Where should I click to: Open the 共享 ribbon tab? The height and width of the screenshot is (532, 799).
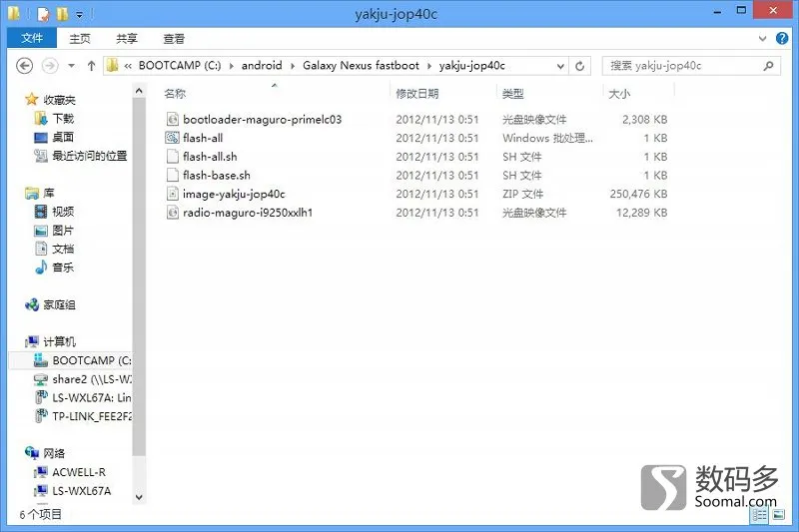[x=127, y=39]
